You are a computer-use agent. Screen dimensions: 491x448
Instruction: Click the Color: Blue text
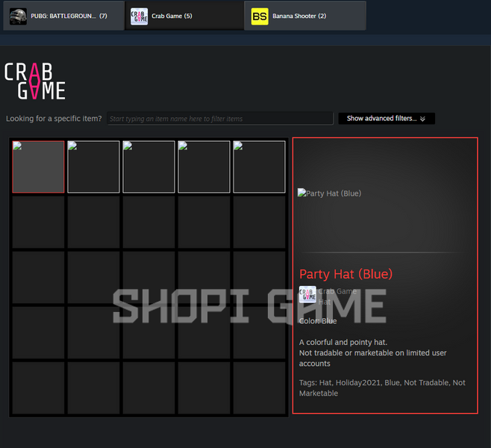pyautogui.click(x=318, y=321)
